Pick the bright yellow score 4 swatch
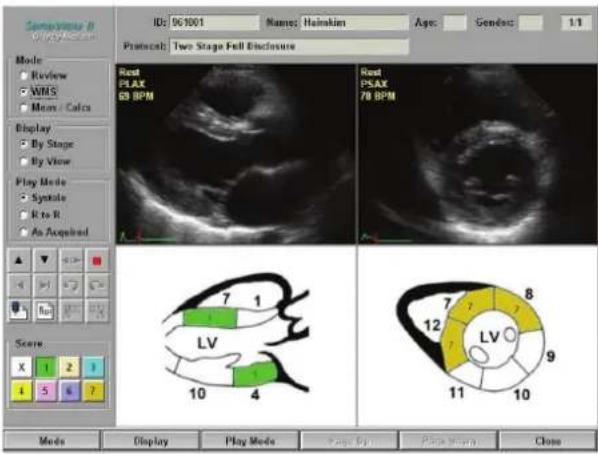The width and height of the screenshot is (598, 454). 21,391
